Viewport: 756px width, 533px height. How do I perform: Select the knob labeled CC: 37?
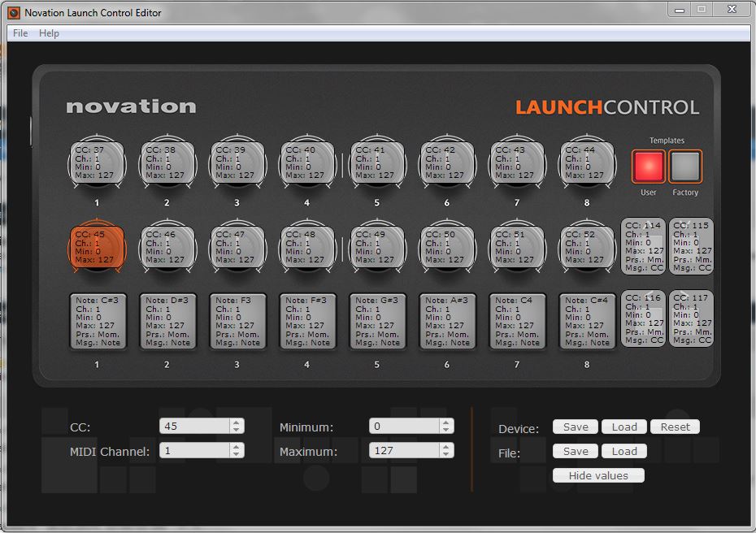tap(97, 162)
